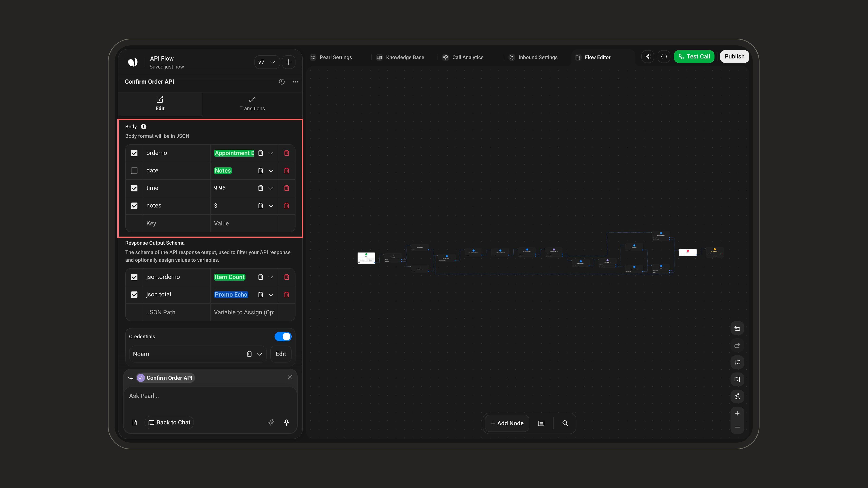Expand the notes value dropdown chevron

(271, 206)
